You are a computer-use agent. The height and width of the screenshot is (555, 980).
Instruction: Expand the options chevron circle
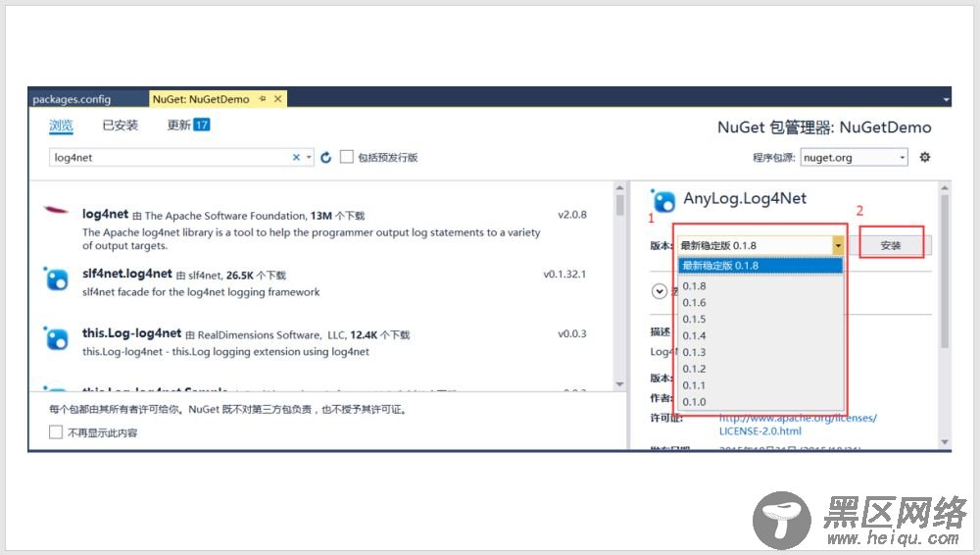[659, 291]
